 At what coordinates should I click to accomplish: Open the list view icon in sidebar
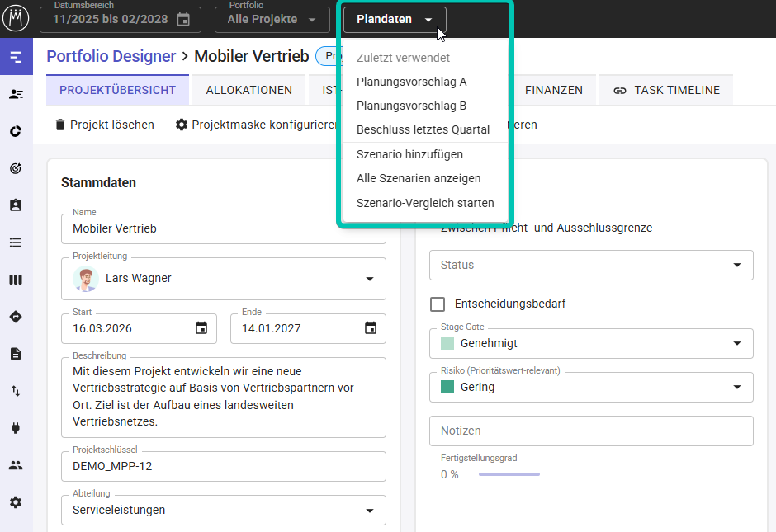[16, 242]
